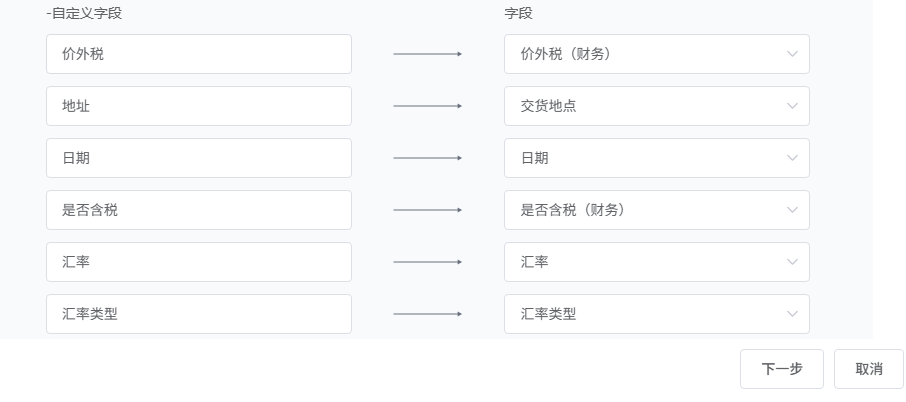Open the 汇率类型 field dropdown on right
Screen dimensions: 906x402
(645, 314)
